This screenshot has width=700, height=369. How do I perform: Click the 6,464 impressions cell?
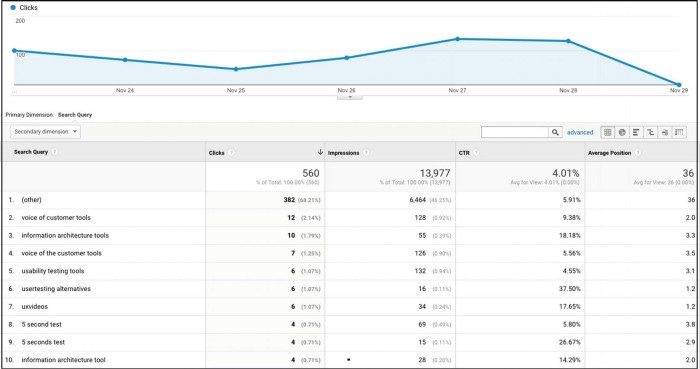(x=417, y=200)
